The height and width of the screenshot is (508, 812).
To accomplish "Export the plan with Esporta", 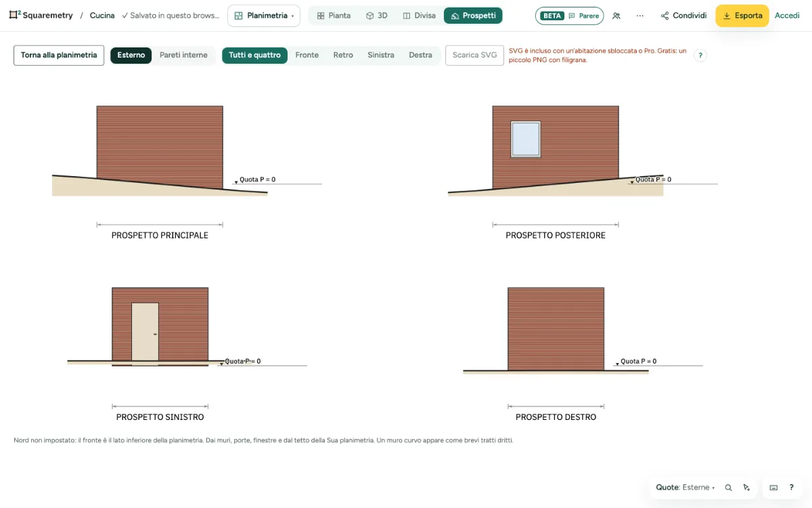I will coord(742,16).
